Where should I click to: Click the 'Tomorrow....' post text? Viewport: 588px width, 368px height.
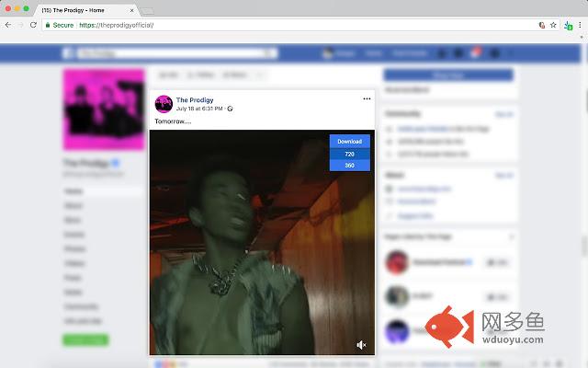[x=173, y=121]
